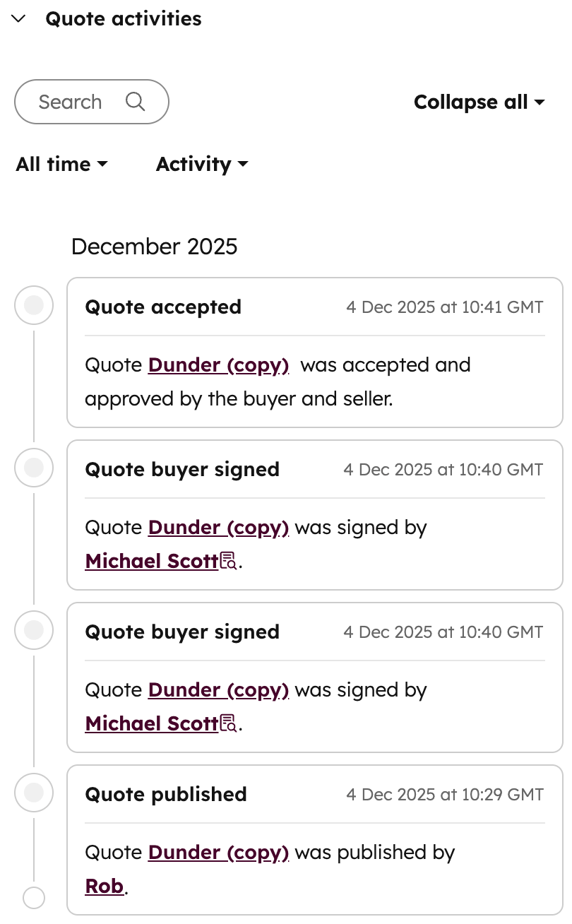The height and width of the screenshot is (924, 572).
Task: Click the first Quote buyer signed timeline circle
Action: pos(34,468)
